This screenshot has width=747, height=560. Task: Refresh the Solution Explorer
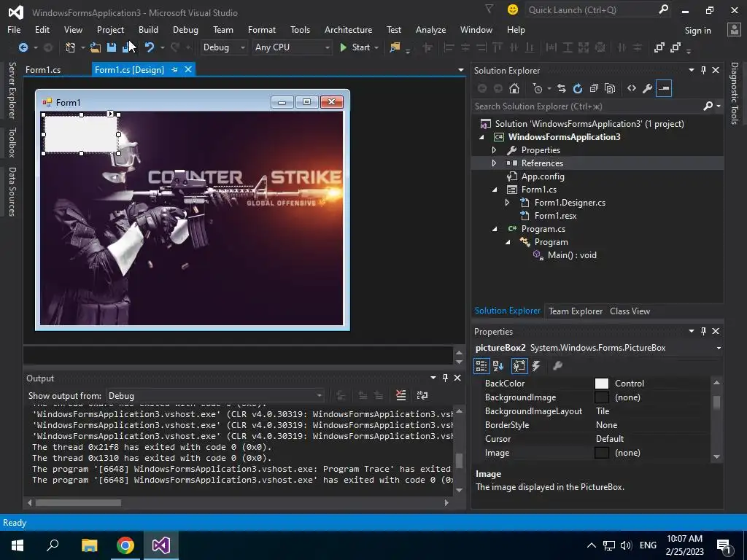tap(578, 88)
